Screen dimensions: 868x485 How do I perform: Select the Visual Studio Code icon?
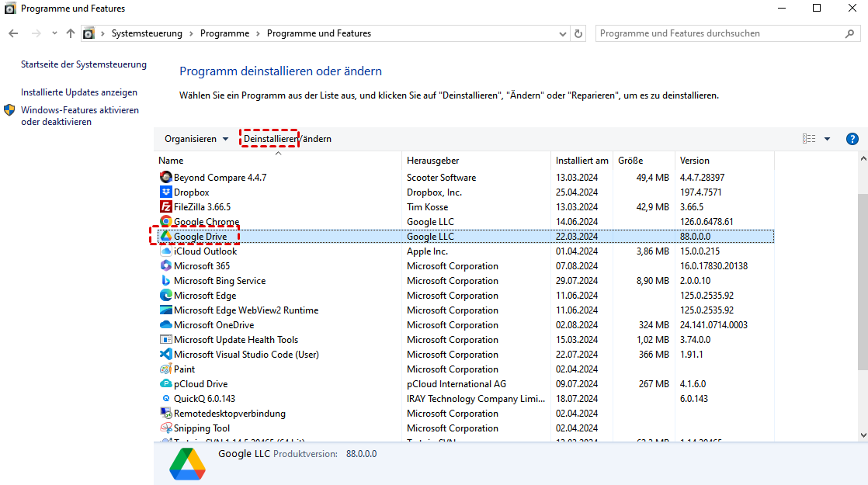click(x=165, y=355)
